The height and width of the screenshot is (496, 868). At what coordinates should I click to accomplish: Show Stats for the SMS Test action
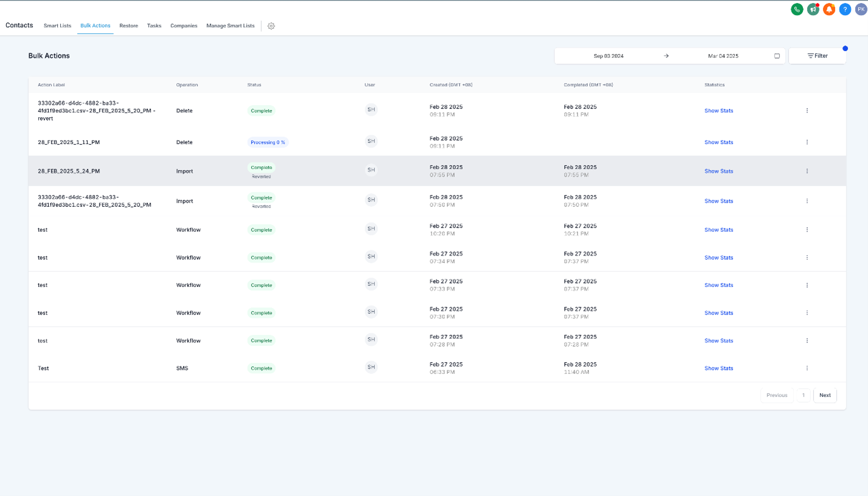718,368
